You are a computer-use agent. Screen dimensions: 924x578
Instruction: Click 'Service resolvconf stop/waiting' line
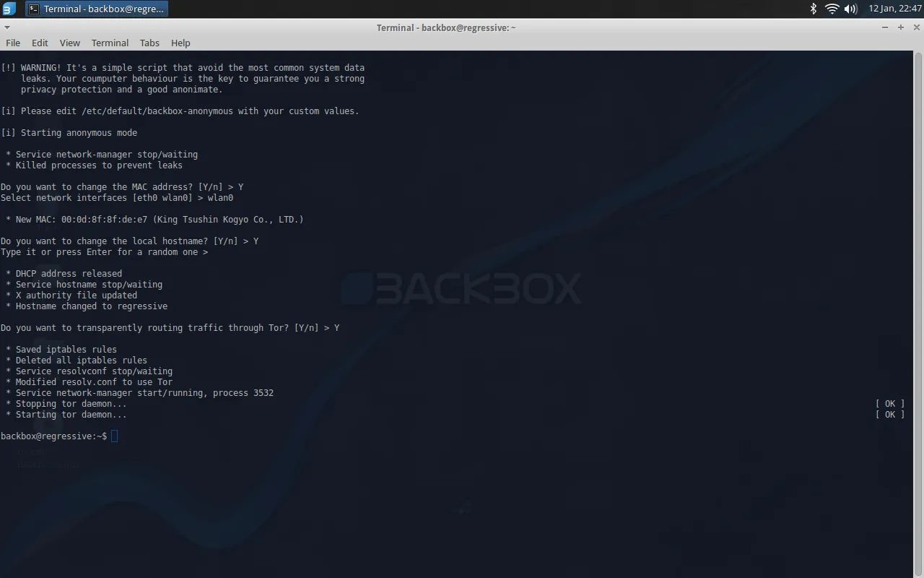(89, 371)
